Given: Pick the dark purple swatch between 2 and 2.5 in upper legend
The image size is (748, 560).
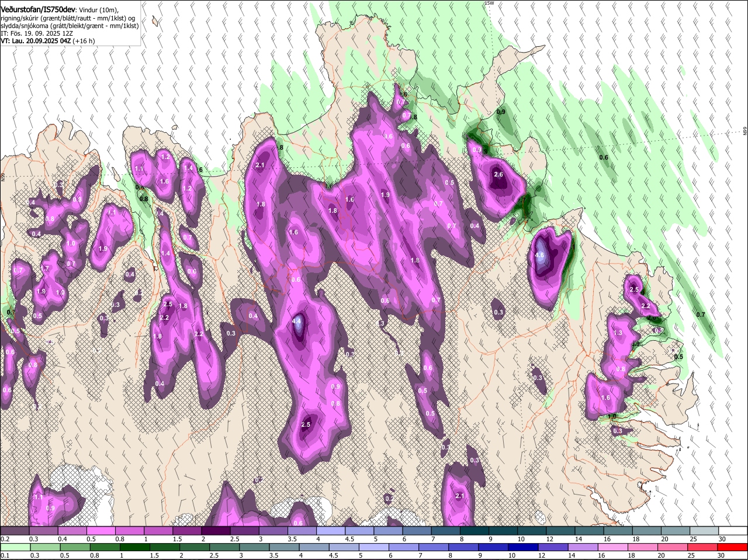Looking at the screenshot, I should tap(215, 530).
